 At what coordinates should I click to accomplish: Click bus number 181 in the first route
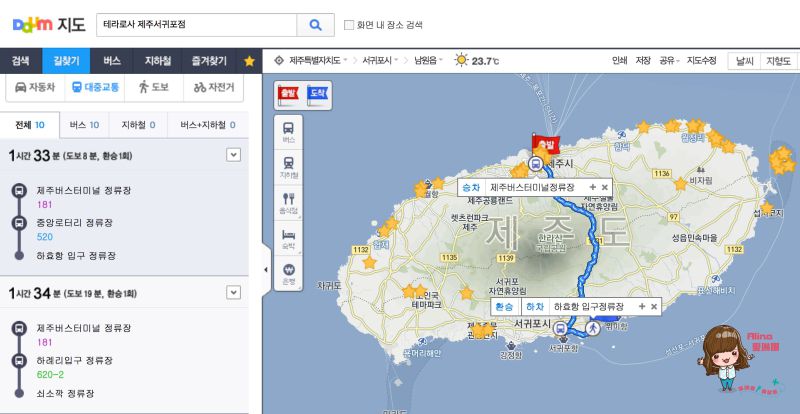click(x=44, y=205)
